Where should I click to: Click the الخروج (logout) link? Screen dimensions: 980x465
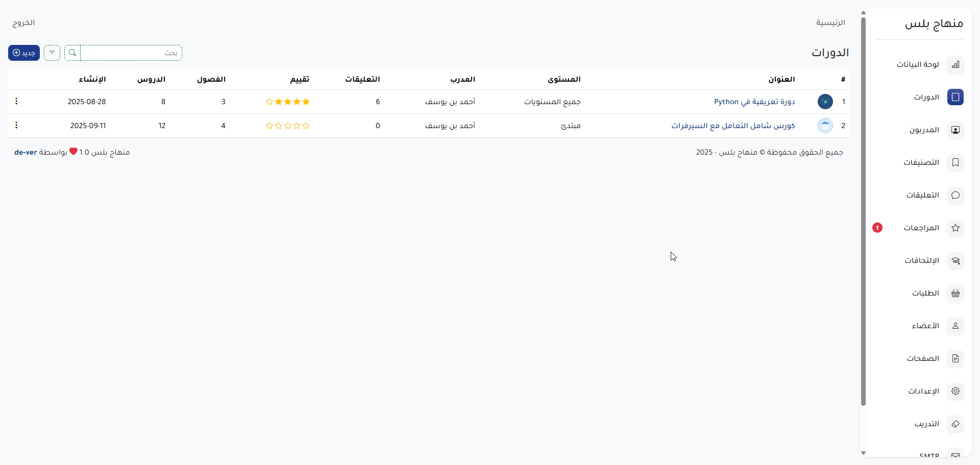pos(23,22)
